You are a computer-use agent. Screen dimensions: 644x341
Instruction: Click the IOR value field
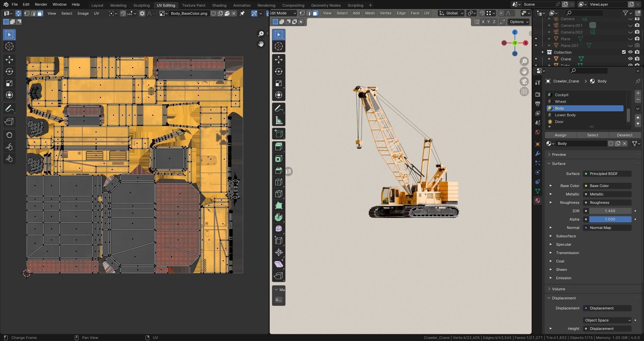[610, 211]
